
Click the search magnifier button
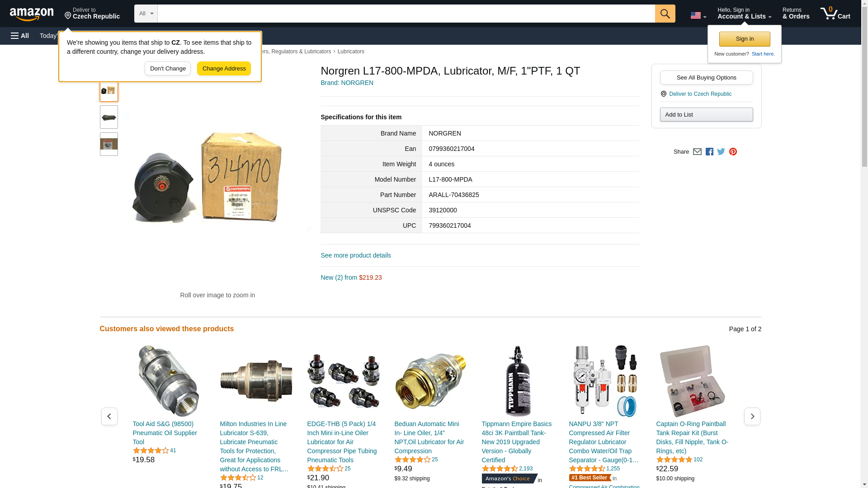click(x=665, y=14)
